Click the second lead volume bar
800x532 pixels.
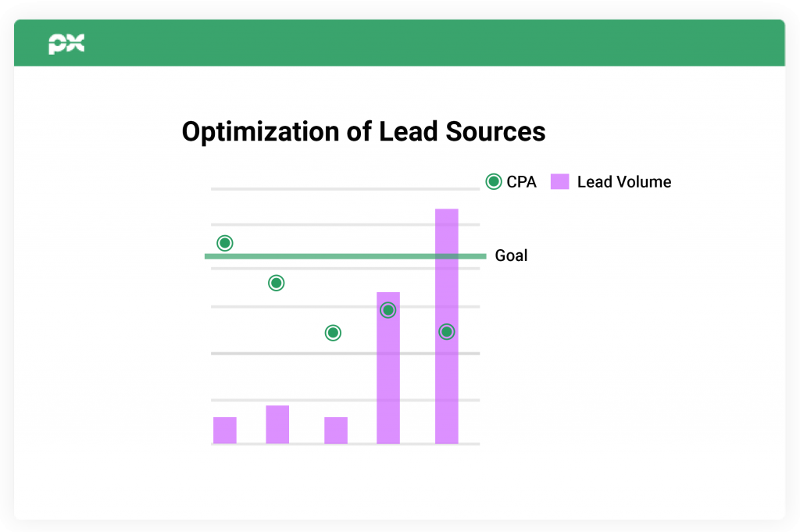pos(277,424)
